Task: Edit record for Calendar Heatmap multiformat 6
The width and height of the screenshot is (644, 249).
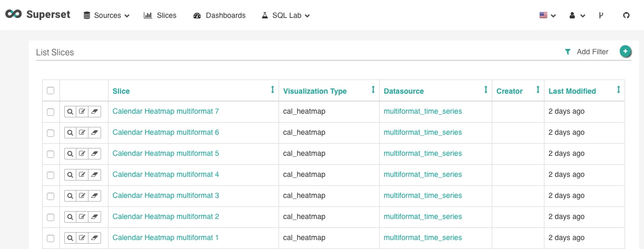Action: (82, 133)
